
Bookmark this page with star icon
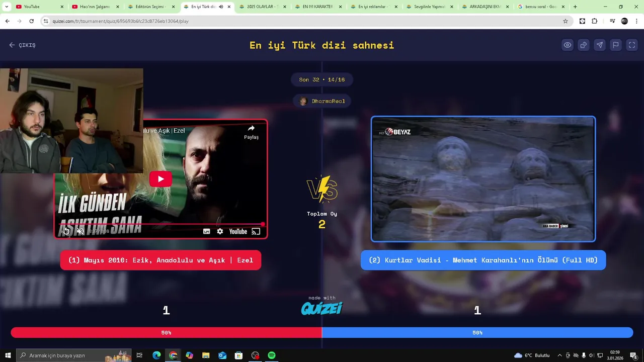point(566,21)
